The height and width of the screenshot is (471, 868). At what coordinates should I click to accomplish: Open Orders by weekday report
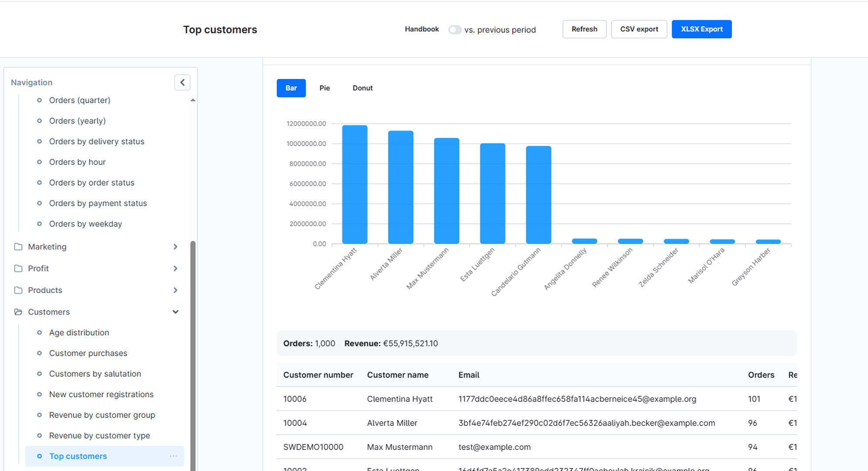[x=85, y=224]
